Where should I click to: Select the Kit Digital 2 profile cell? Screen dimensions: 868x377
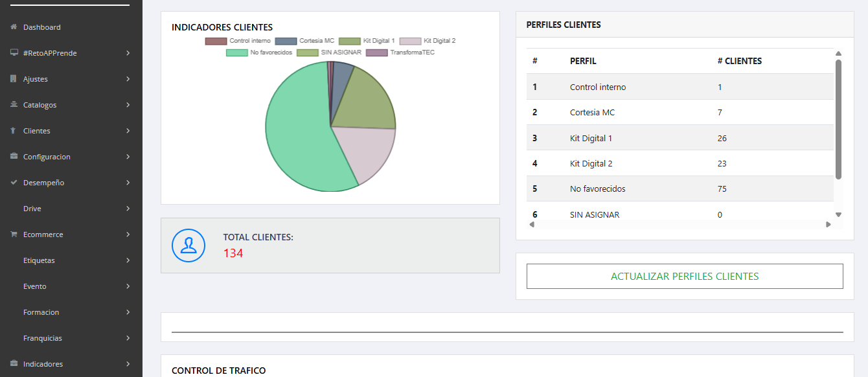(x=591, y=163)
